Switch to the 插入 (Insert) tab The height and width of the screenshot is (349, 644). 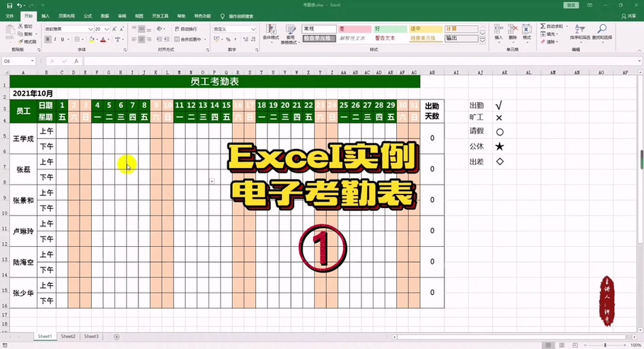[45, 16]
